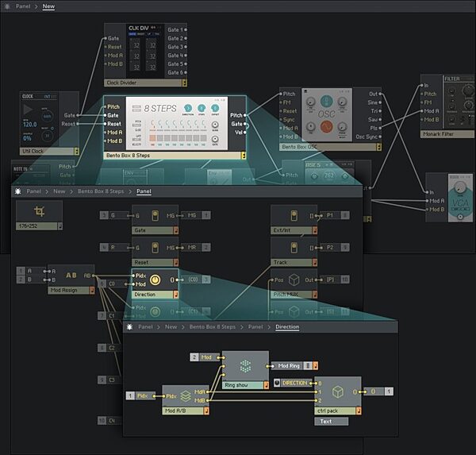Click the 0% shuffle value on Clock
Viewport: 476px width, 455px height.
point(27,139)
